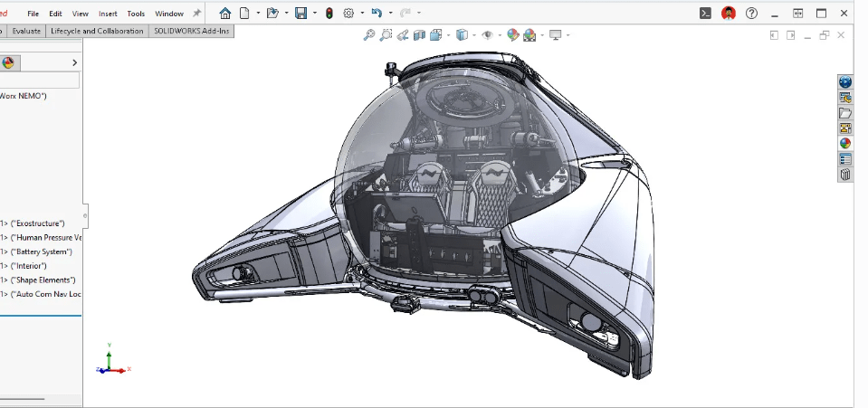
Task: Click the right document pane arrow button
Action: click(790, 35)
